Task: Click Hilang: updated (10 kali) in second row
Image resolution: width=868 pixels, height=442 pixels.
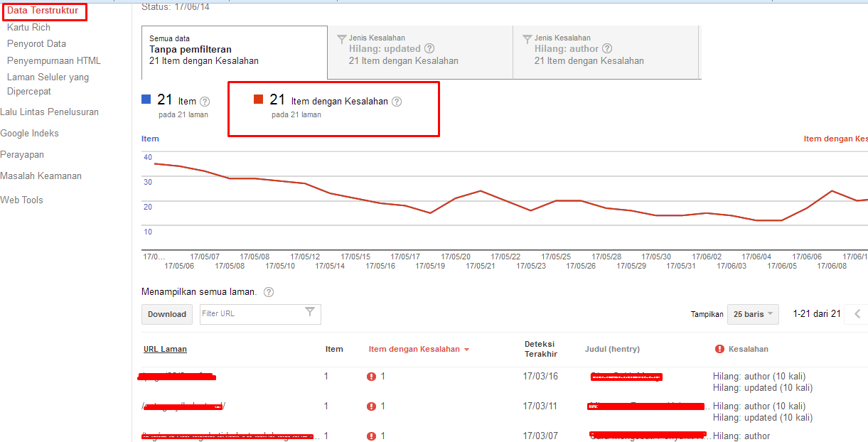Action: pyautogui.click(x=763, y=418)
